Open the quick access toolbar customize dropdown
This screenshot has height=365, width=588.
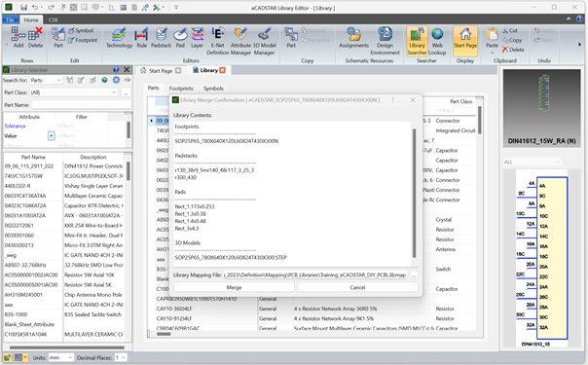176,8
